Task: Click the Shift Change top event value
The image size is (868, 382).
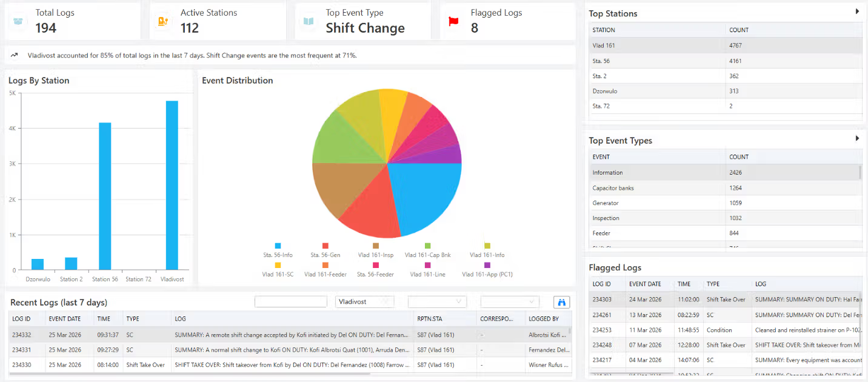Action: 365,28
